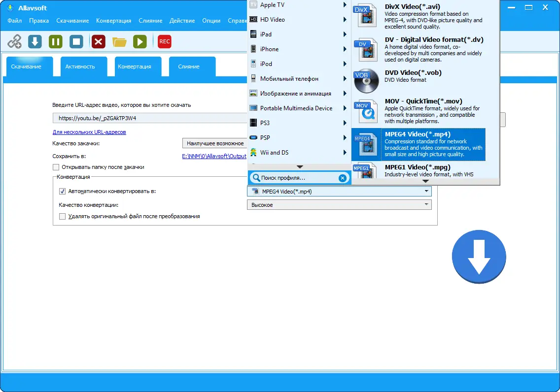
Task: Open the Слияние menu
Action: [x=150, y=21]
